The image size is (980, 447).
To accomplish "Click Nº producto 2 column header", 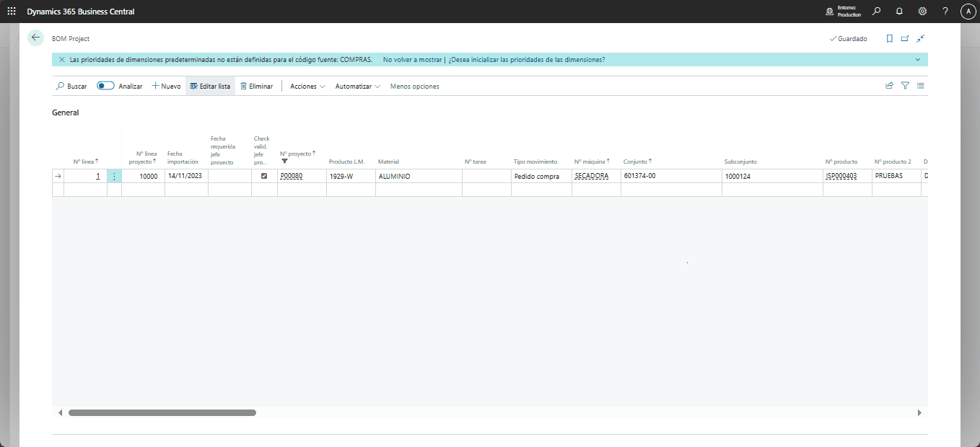I will 893,161.
